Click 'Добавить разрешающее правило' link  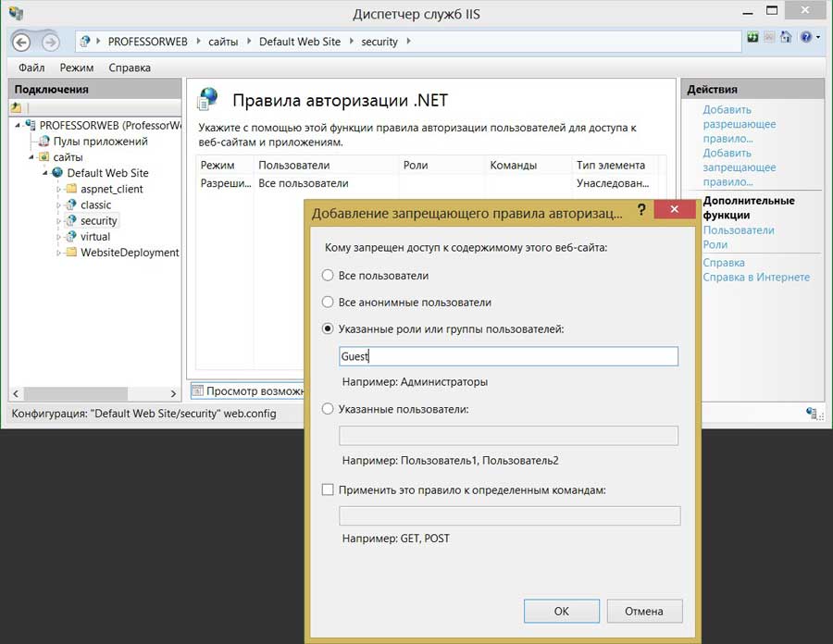[739, 124]
